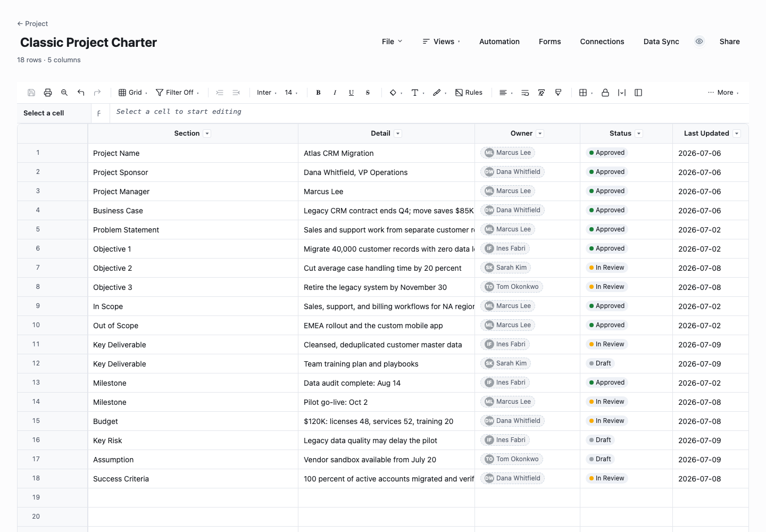Click the Select a cell name box
The image size is (766, 532).
(x=54, y=113)
